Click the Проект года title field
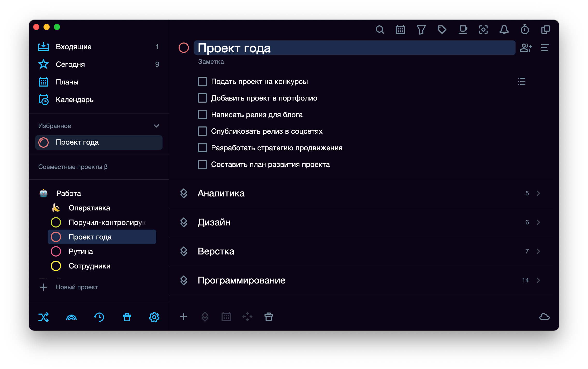Image resolution: width=588 pixels, height=369 pixels. pos(355,48)
